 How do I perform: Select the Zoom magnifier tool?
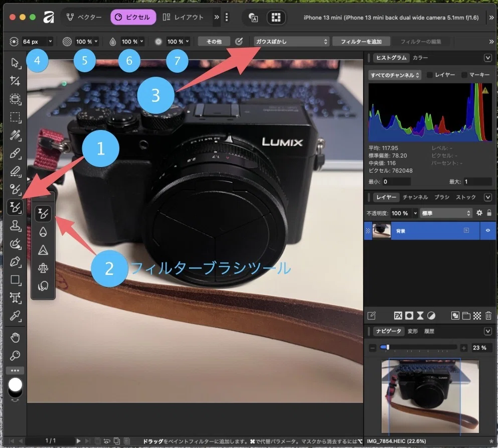pyautogui.click(x=15, y=356)
